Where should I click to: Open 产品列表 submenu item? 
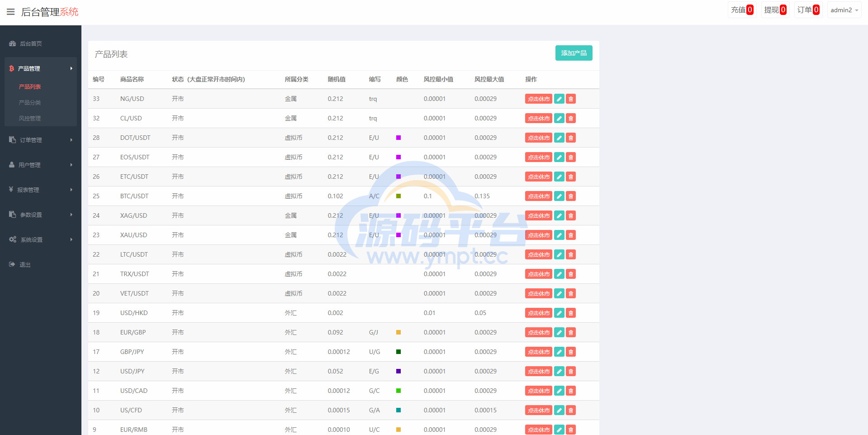[30, 86]
